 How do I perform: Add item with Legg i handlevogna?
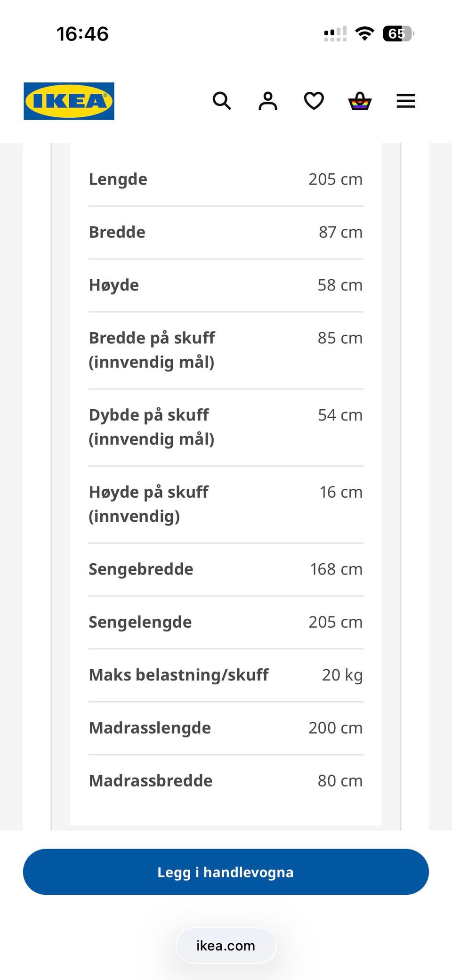[226, 872]
